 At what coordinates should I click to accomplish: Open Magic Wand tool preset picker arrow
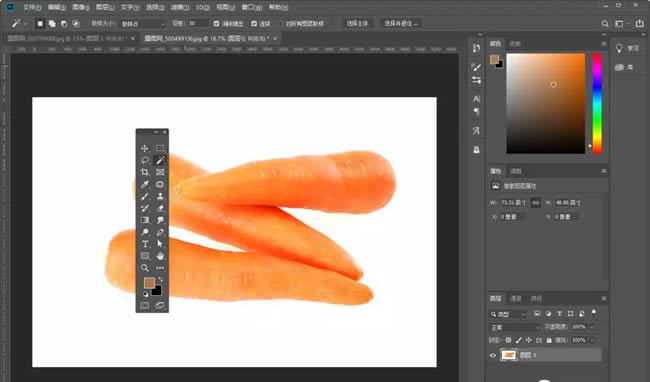26,24
